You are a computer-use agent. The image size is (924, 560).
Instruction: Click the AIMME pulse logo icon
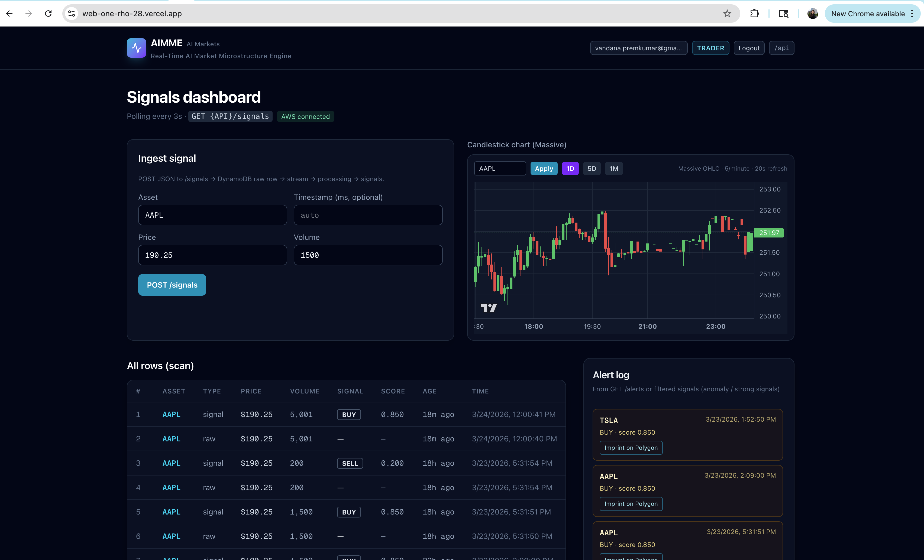136,48
